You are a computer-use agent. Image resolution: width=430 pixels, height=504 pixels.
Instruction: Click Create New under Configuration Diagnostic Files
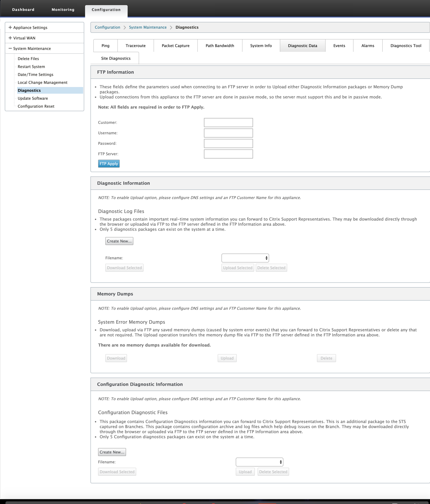(x=112, y=452)
